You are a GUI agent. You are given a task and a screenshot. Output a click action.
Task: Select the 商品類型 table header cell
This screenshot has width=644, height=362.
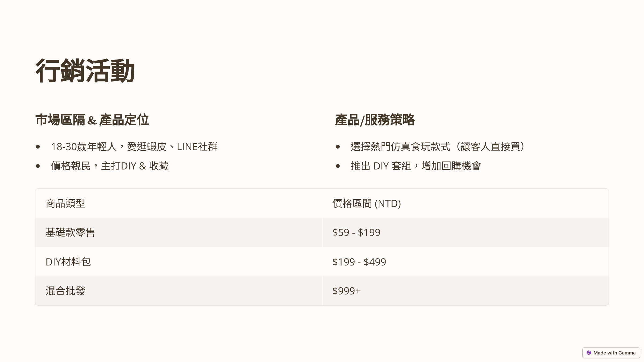click(65, 204)
